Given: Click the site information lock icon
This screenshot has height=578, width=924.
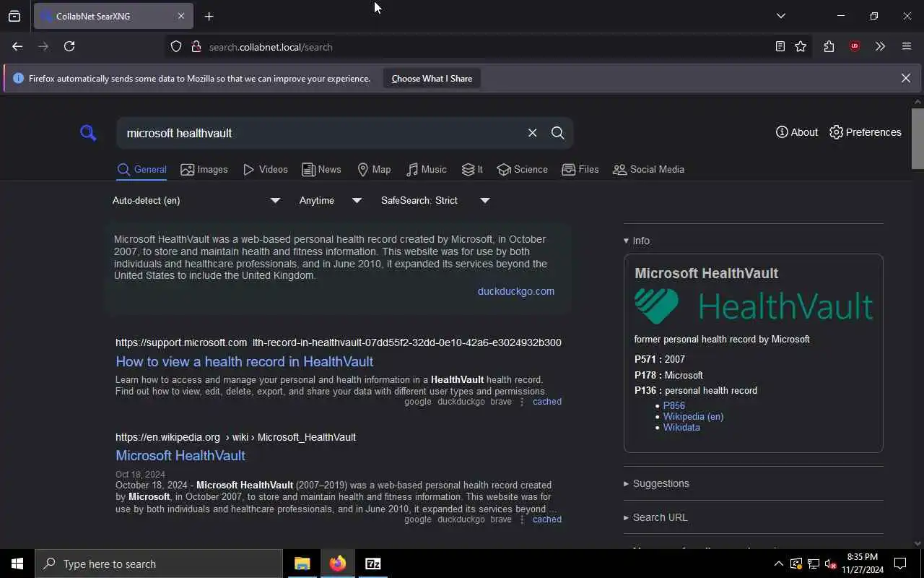Looking at the screenshot, I should click(x=196, y=47).
